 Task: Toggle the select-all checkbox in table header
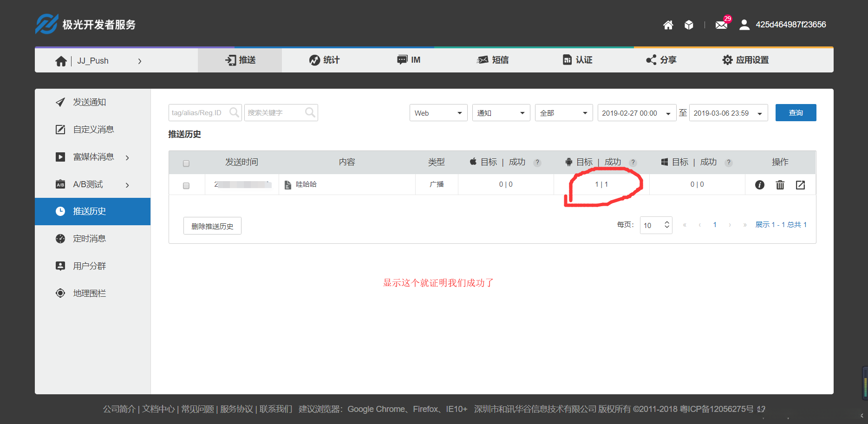[x=186, y=163]
